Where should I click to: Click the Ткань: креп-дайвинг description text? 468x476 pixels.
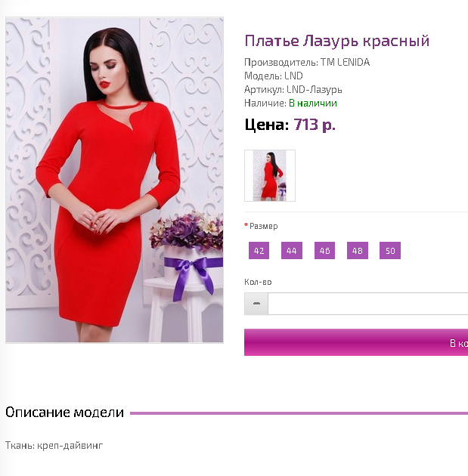click(x=54, y=445)
